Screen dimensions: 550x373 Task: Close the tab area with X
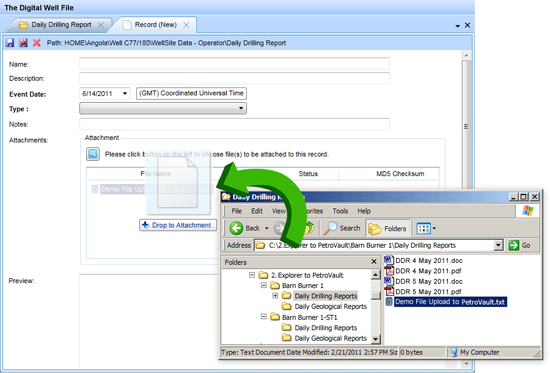pos(467,25)
